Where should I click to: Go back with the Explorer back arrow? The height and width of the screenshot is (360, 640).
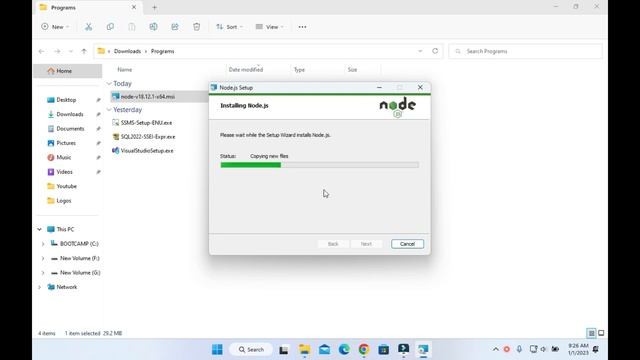41,51
